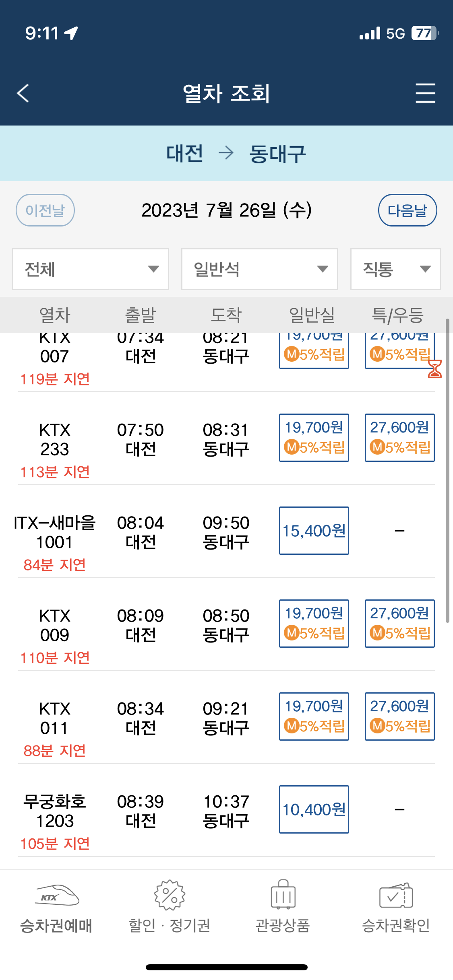Select the 15,400원 ITX-새마을 1001 fare
453x980 pixels.
click(x=314, y=531)
